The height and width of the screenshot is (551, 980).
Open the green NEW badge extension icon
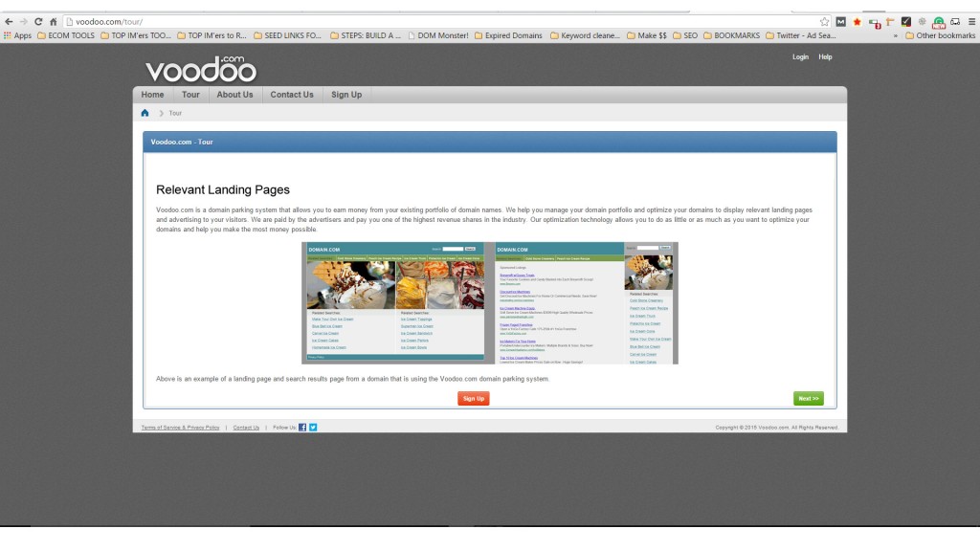pos(938,23)
